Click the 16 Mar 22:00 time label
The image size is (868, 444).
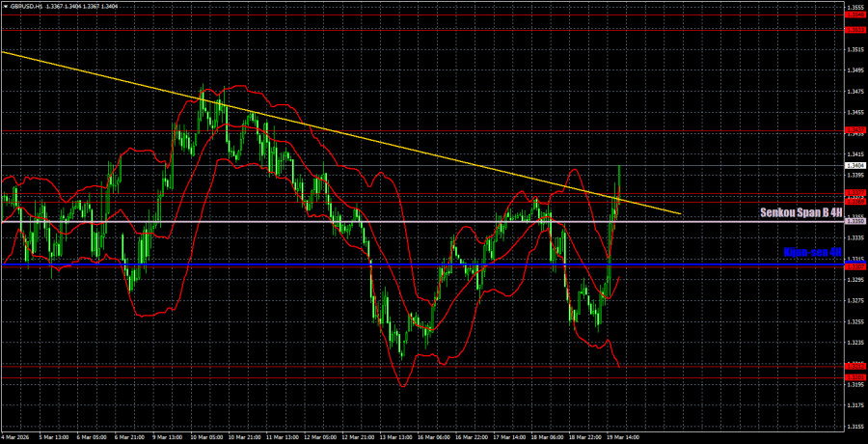(470, 437)
